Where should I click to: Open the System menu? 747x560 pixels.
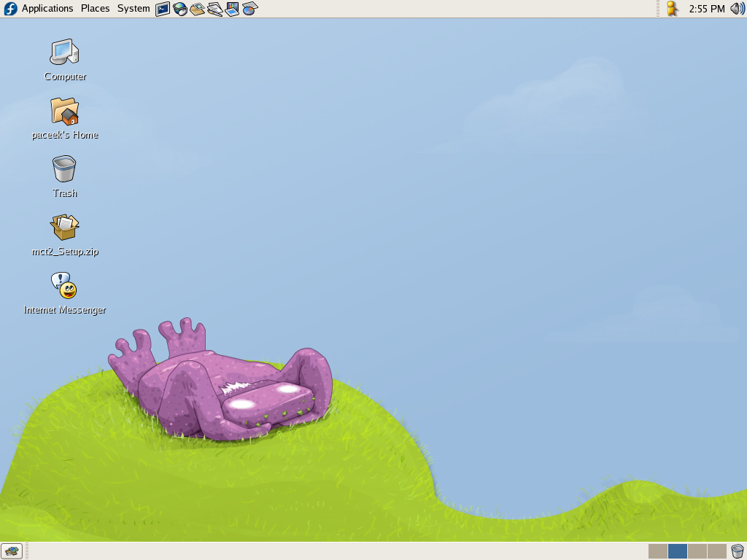point(133,9)
